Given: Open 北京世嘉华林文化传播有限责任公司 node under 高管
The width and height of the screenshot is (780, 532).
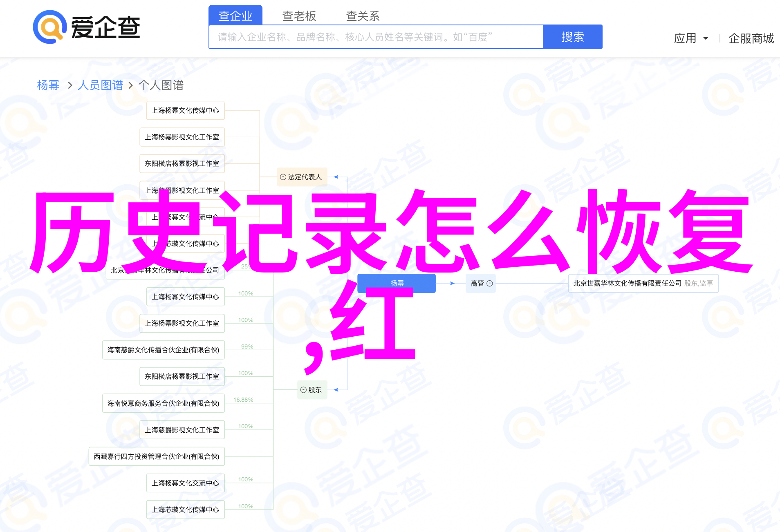Looking at the screenshot, I should [643, 283].
